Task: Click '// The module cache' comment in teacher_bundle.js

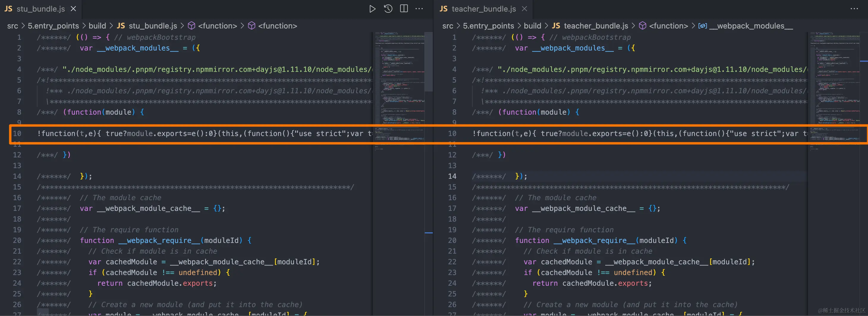Action: (x=556, y=197)
